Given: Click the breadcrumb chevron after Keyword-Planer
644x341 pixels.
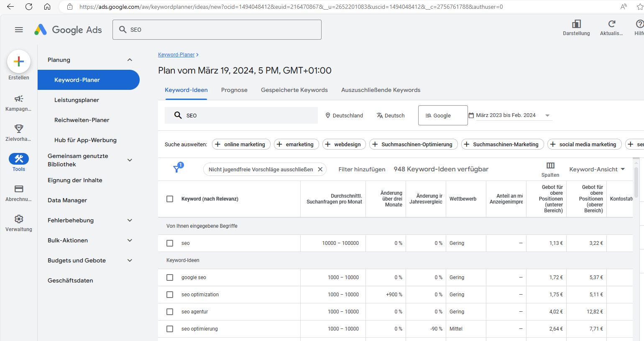Looking at the screenshot, I should pyautogui.click(x=197, y=55).
